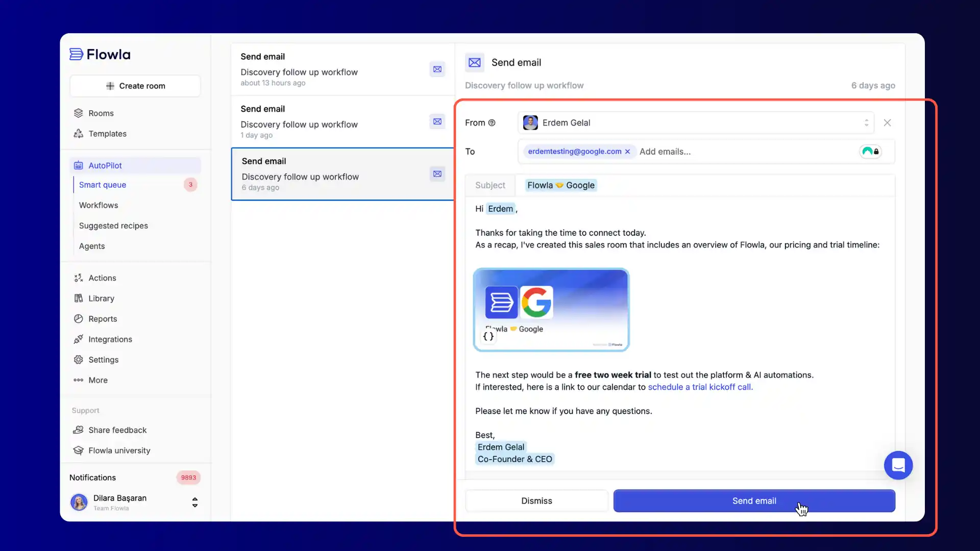Open the Templates section

pyautogui.click(x=107, y=134)
